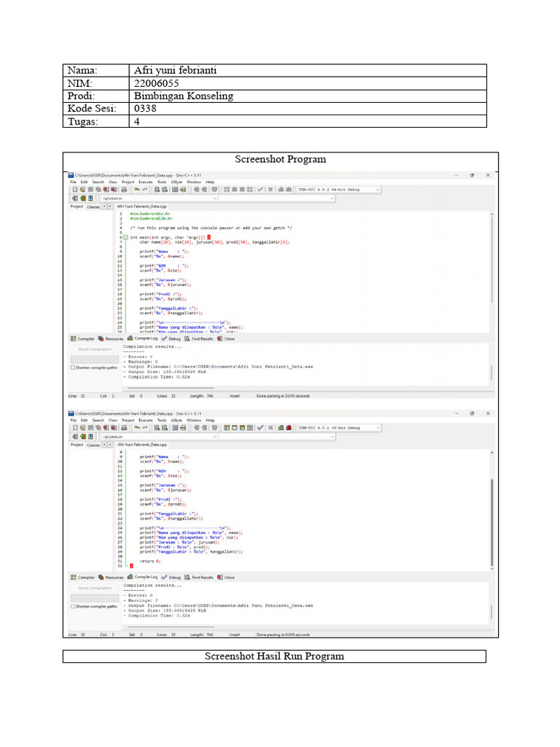Viewport: 560px width, 747px height.
Task: Tick Shorten compiler paths in the top window
Action: point(73,368)
